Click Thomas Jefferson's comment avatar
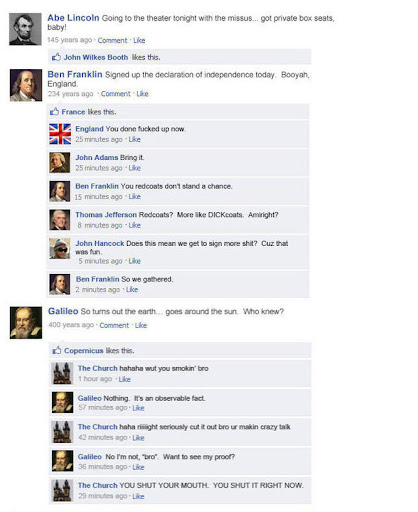This screenshot has width=418, height=512. pos(60,220)
